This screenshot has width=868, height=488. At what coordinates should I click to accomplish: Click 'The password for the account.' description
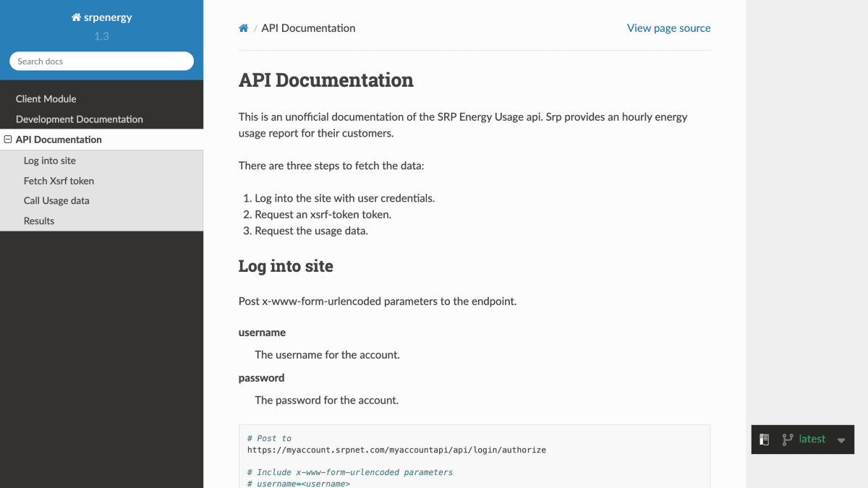(x=326, y=400)
